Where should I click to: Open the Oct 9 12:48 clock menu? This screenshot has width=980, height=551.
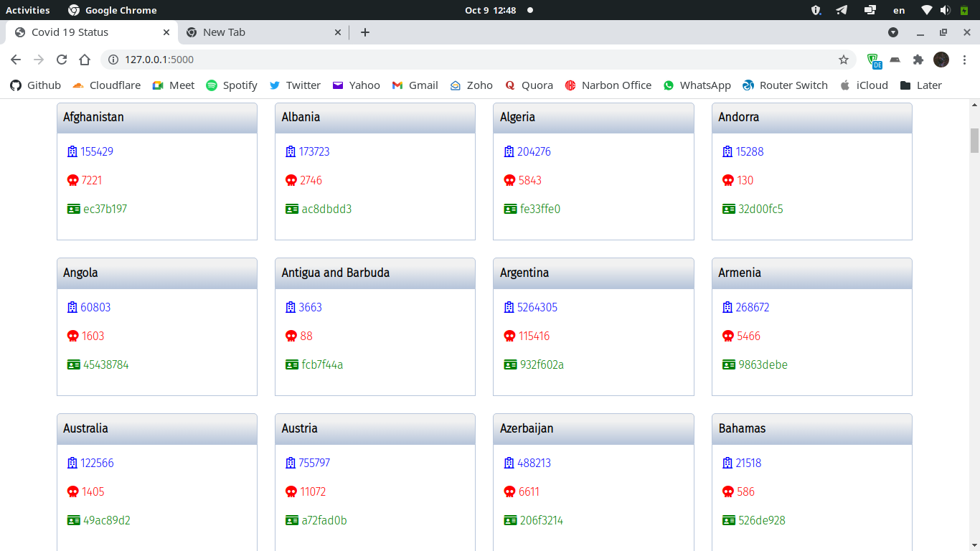(491, 10)
